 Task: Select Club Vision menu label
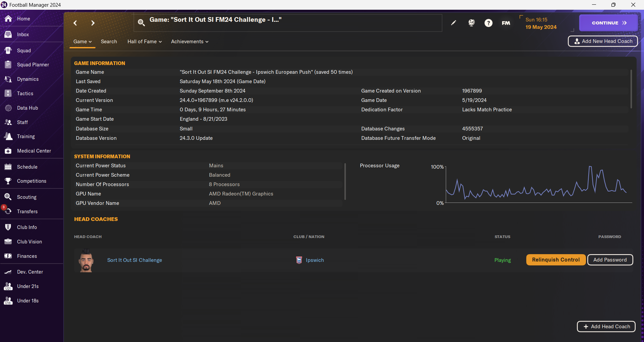coord(30,242)
